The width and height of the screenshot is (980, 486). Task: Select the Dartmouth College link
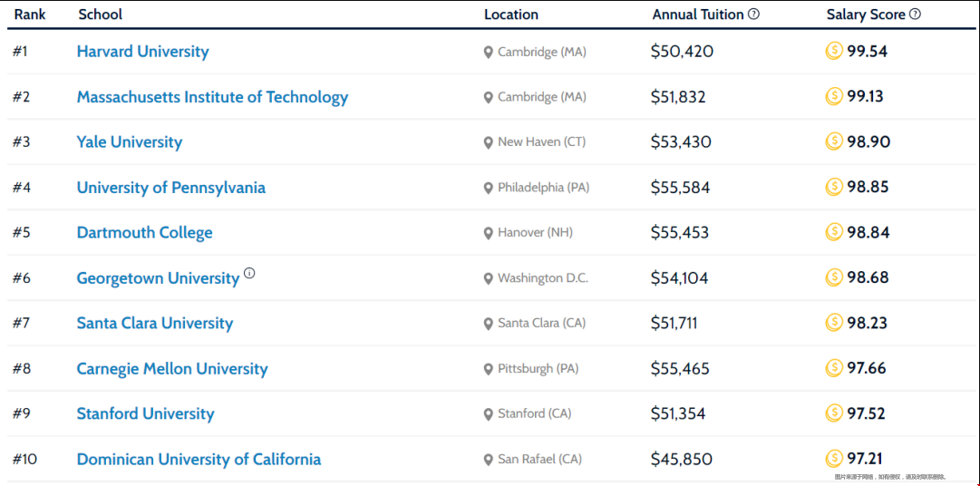[x=144, y=233]
